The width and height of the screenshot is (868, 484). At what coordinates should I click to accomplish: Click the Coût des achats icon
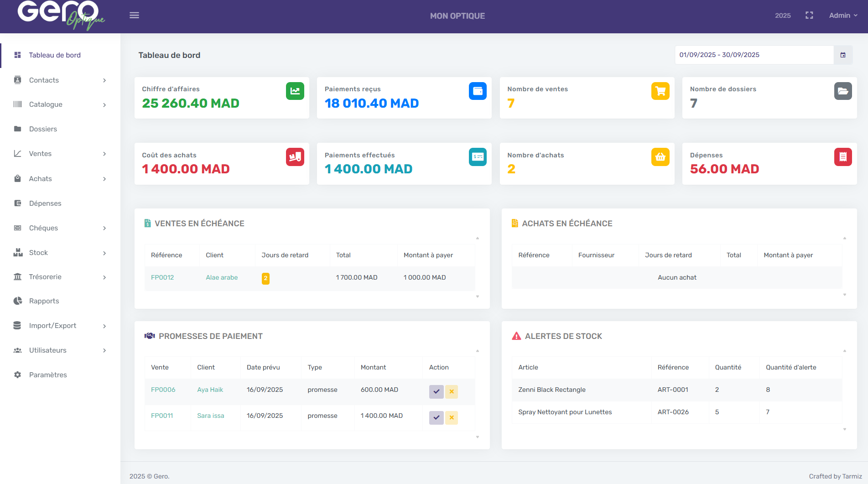pyautogui.click(x=295, y=157)
